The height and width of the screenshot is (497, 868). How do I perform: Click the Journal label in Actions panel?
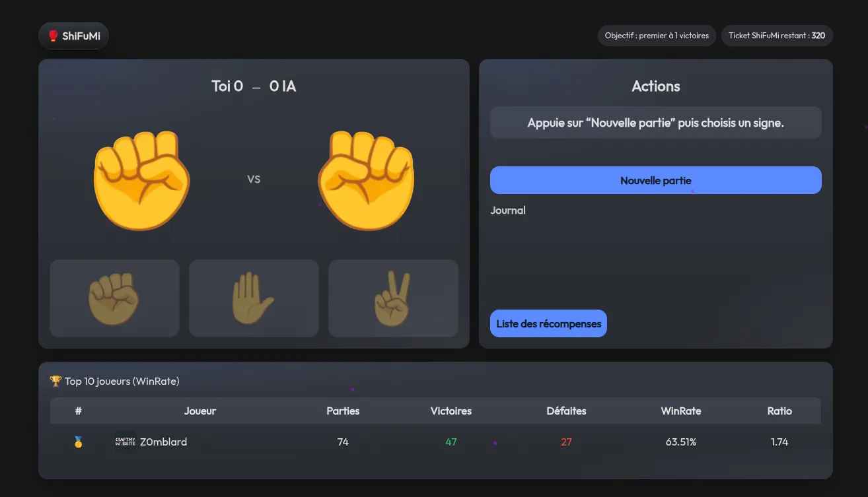508,211
